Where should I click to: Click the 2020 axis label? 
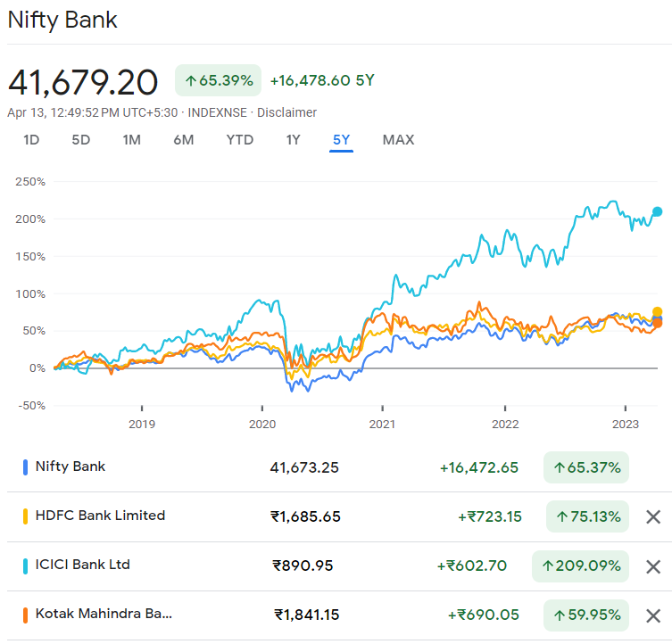click(262, 424)
